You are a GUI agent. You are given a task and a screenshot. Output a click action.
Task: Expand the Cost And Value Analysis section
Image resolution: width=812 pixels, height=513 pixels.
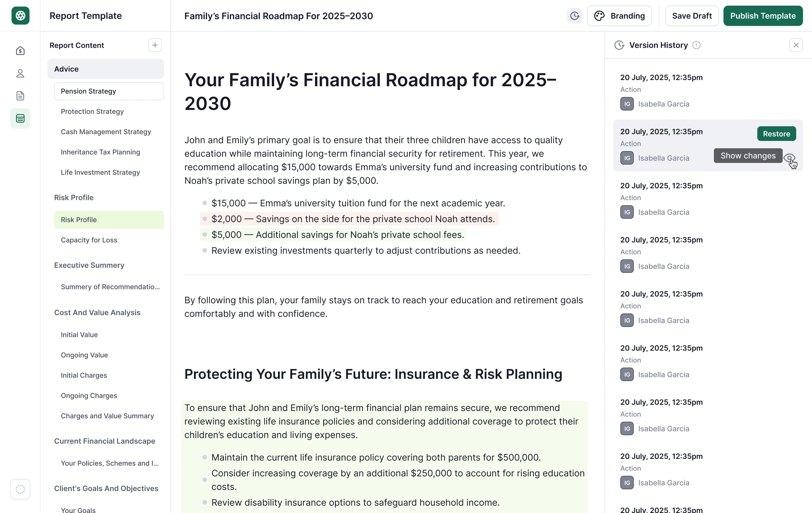[x=97, y=313]
